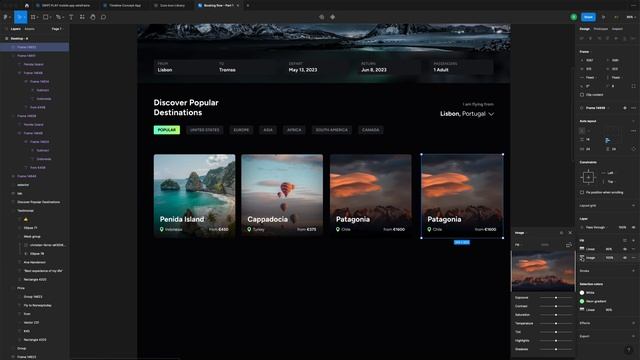Open fill styles icon in Fill section
Viewport: 640px width, 360px height.
click(625, 240)
